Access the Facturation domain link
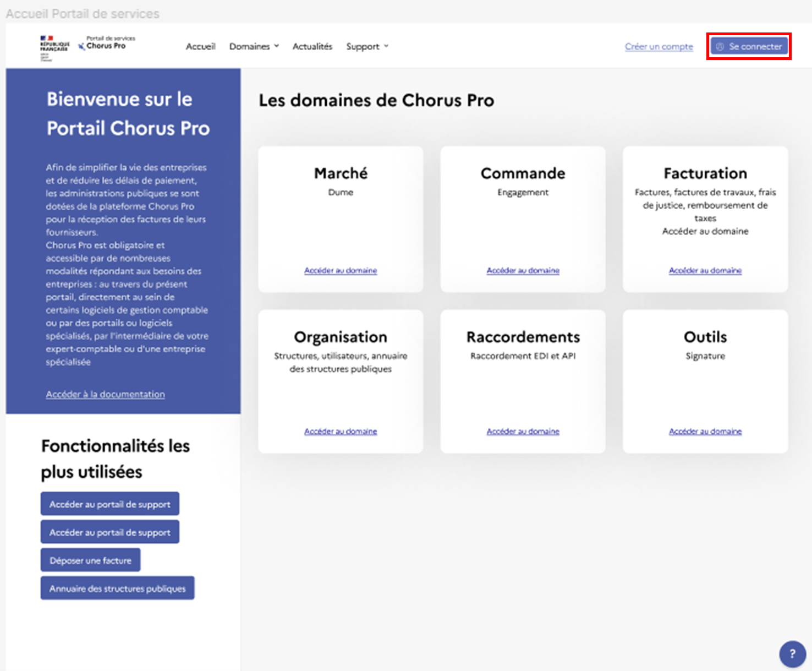This screenshot has width=812, height=671. pos(705,270)
